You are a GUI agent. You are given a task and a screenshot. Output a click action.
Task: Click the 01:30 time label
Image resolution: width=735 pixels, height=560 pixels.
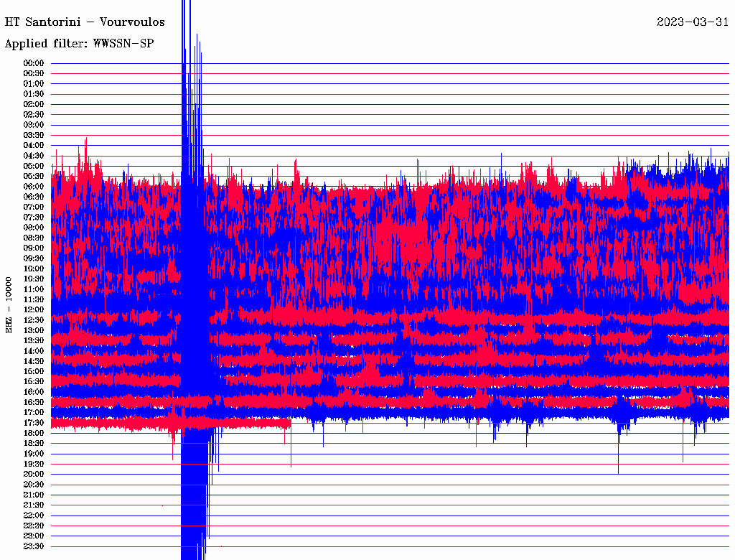(34, 94)
